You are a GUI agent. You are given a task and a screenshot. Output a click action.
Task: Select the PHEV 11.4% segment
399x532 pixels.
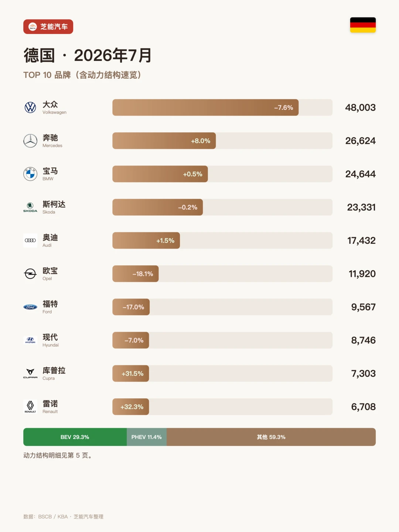[x=147, y=437]
